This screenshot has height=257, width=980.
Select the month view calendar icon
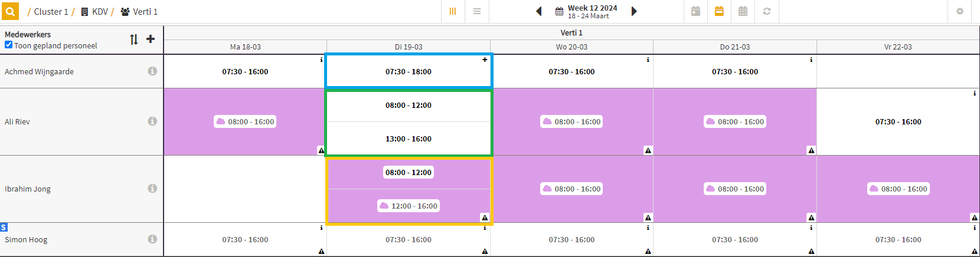[743, 11]
